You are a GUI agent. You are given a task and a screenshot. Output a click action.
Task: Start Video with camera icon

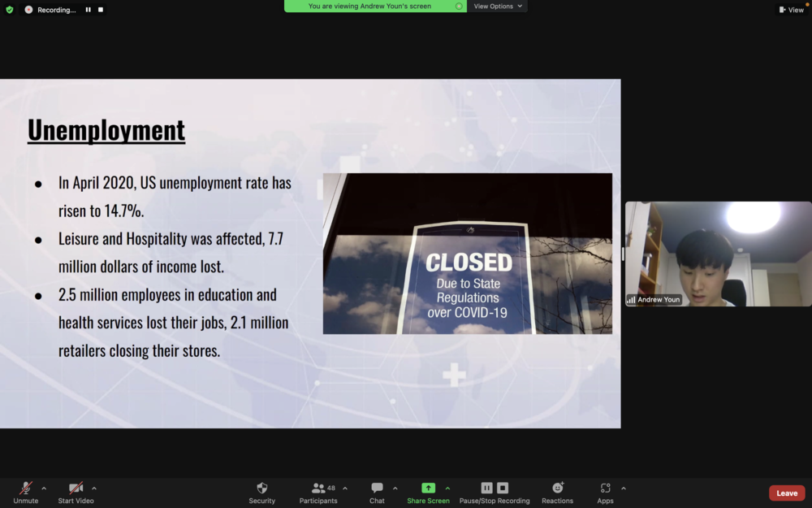(x=76, y=493)
